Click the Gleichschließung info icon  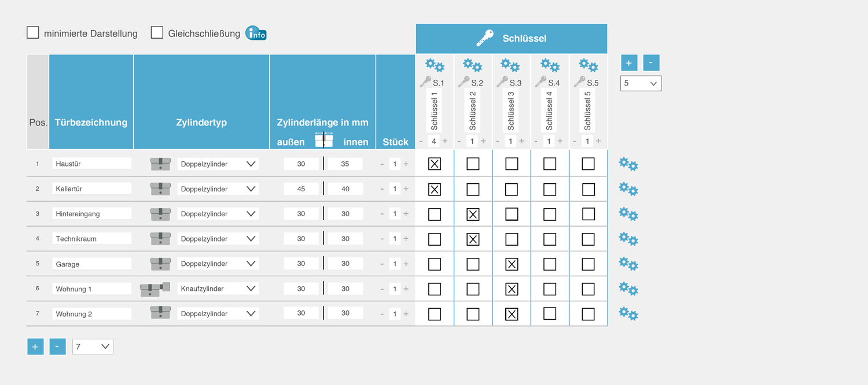(x=256, y=34)
